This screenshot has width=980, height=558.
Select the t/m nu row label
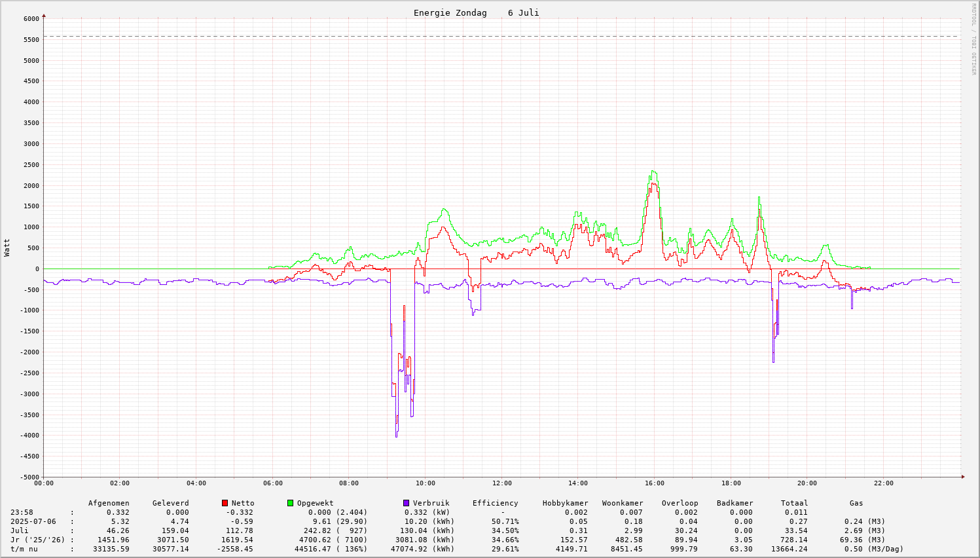(x=24, y=549)
